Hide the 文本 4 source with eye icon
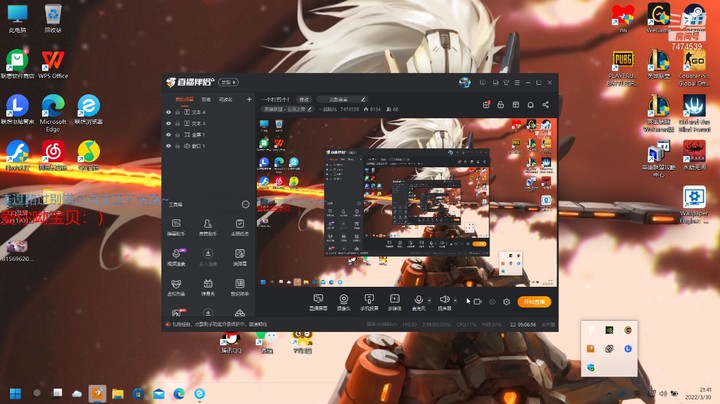Image resolution: width=720 pixels, height=404 pixels. 169,112
